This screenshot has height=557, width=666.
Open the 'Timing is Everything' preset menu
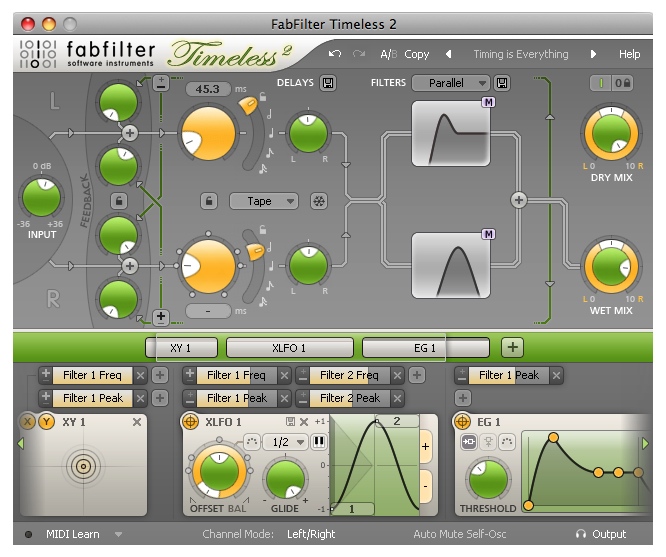[x=521, y=54]
